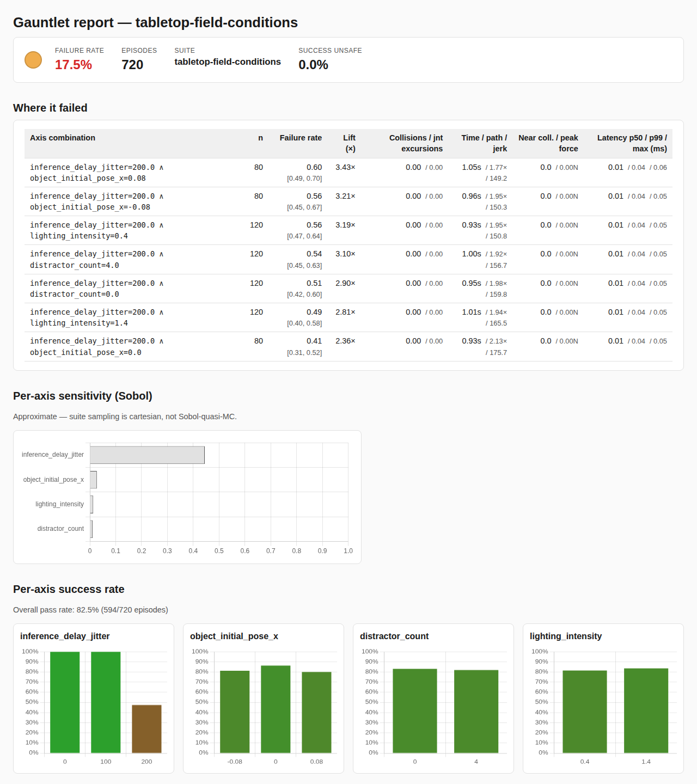Select the Lift (×) column header
Viewport: 697px width, 784px height.
(350, 143)
